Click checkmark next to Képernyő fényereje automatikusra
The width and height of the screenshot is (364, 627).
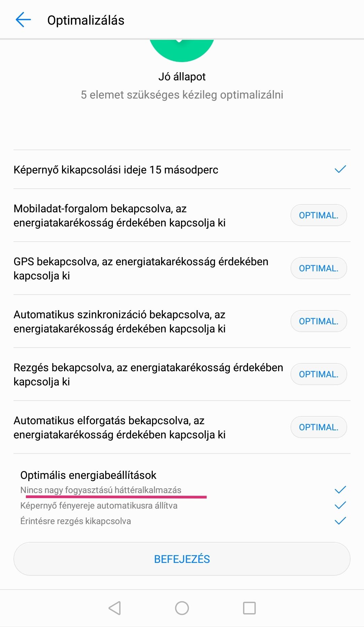click(340, 505)
